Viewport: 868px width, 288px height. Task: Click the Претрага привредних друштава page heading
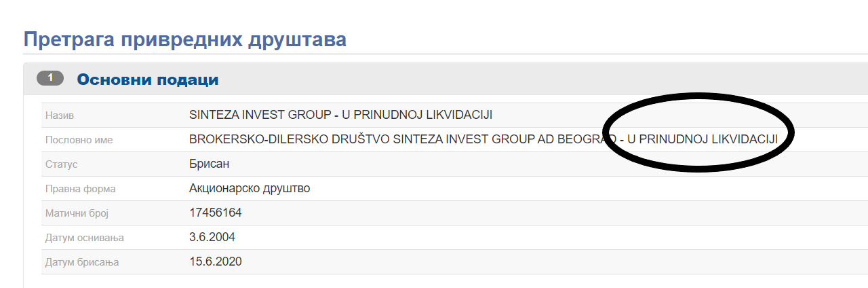click(x=185, y=39)
